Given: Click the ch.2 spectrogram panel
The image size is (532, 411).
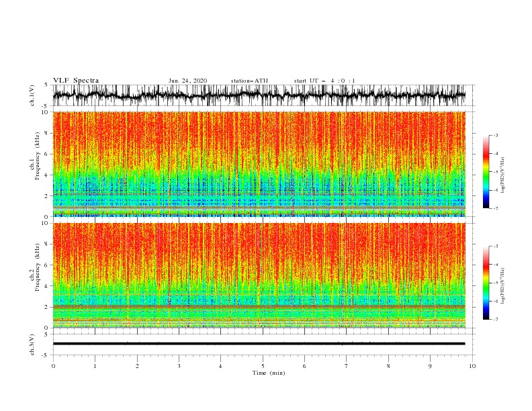Looking at the screenshot, I should pyautogui.click(x=259, y=275).
